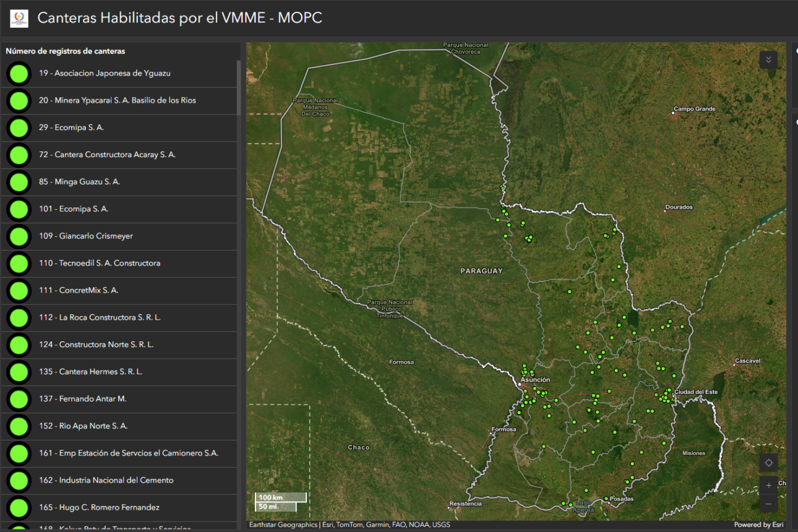
Task: Click the quarry list vertical scrollbar
Action: 239,87
